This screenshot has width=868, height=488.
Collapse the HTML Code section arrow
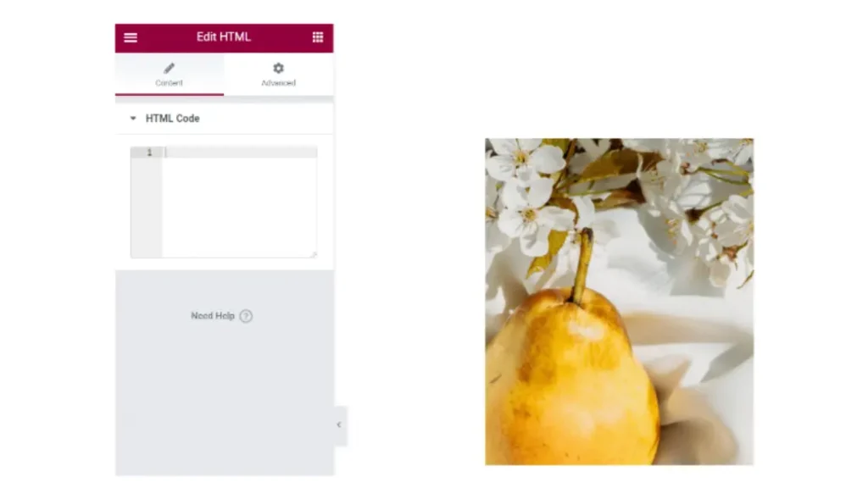133,119
